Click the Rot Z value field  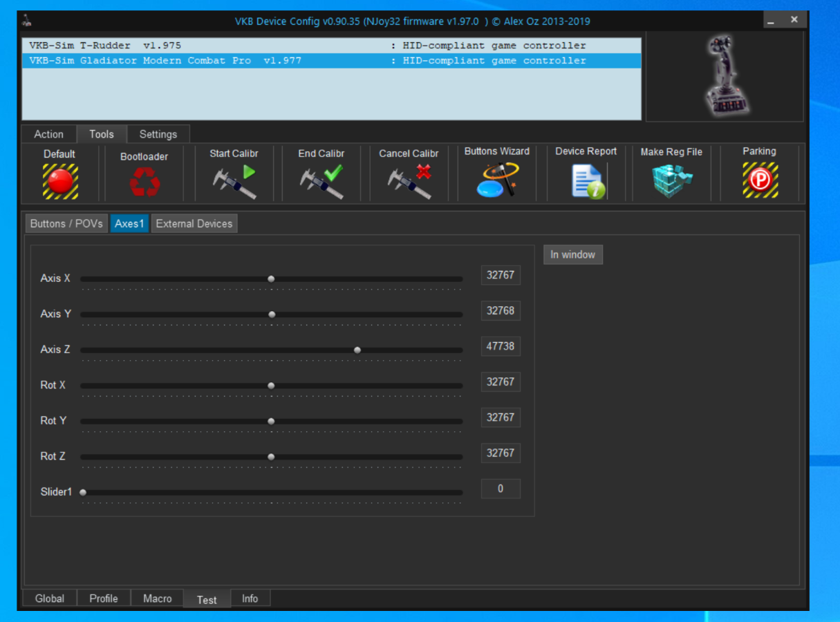pyautogui.click(x=501, y=453)
